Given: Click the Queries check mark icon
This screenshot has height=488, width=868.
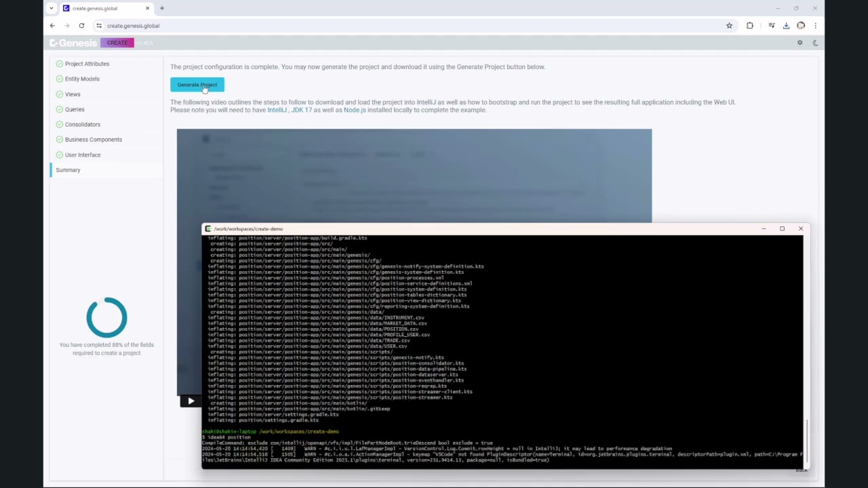Looking at the screenshot, I should pyautogui.click(x=59, y=109).
